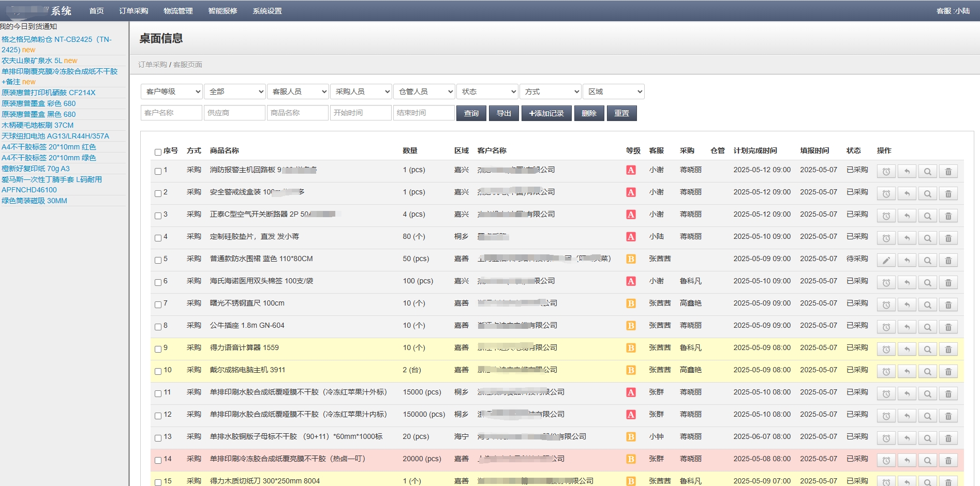The width and height of the screenshot is (980, 486).
Task: Open the 物流管理 menu
Action: [x=178, y=11]
